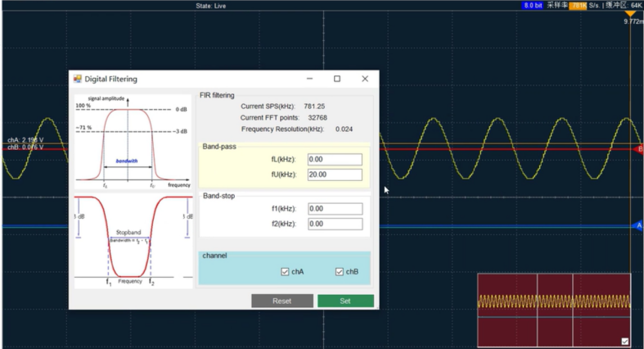Screen dimensions: 644x349
Task: Click the f2(kHz) band-stop input field
Action: pos(336,224)
